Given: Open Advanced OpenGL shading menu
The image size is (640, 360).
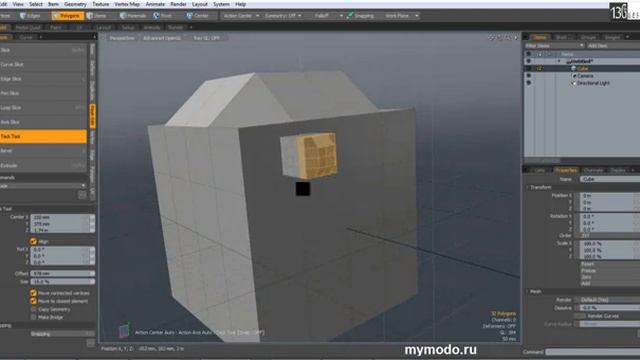Looking at the screenshot, I should 162,38.
